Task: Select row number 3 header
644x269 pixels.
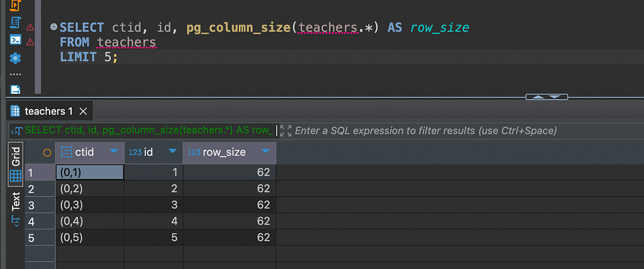Action: 40,205
